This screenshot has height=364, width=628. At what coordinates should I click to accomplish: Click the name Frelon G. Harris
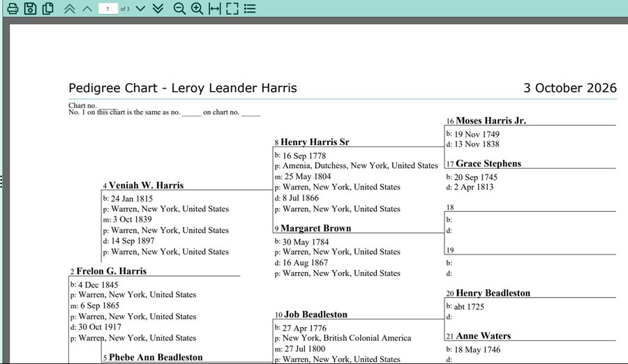coord(112,271)
